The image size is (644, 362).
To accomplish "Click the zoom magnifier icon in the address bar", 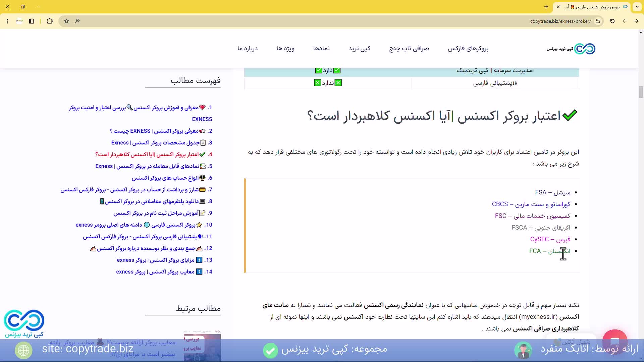I will [x=77, y=21].
